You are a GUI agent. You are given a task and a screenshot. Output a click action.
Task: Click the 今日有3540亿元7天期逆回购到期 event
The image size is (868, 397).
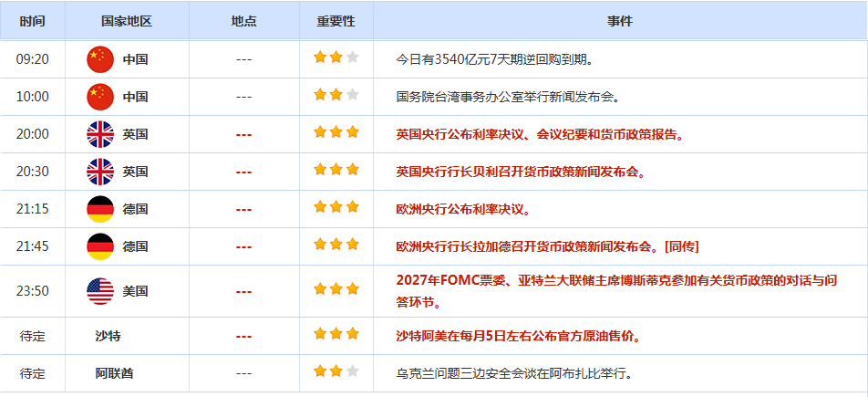point(494,59)
